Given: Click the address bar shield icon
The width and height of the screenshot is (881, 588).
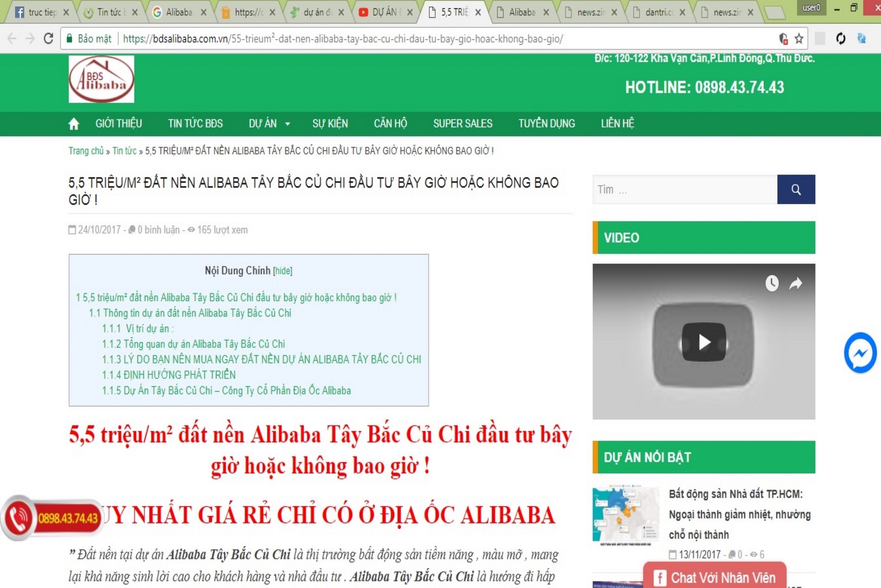Looking at the screenshot, I should point(783,39).
